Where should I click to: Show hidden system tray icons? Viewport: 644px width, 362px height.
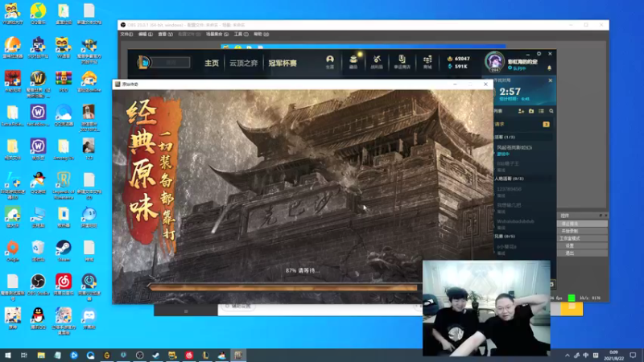click(x=568, y=356)
